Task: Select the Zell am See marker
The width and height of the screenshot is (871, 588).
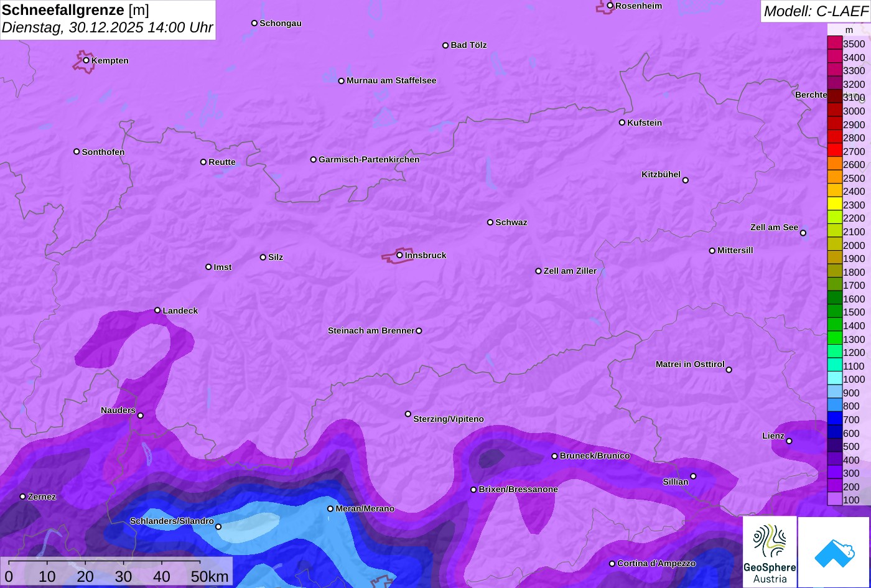Action: coord(803,233)
